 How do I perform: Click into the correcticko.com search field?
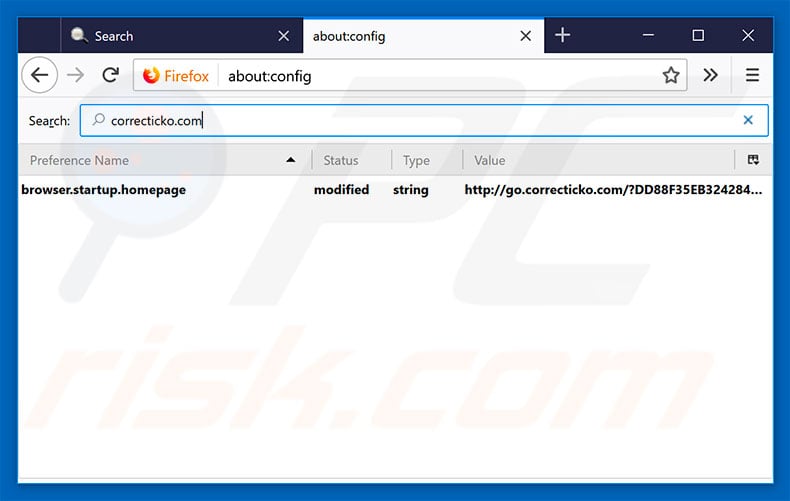[x=424, y=120]
